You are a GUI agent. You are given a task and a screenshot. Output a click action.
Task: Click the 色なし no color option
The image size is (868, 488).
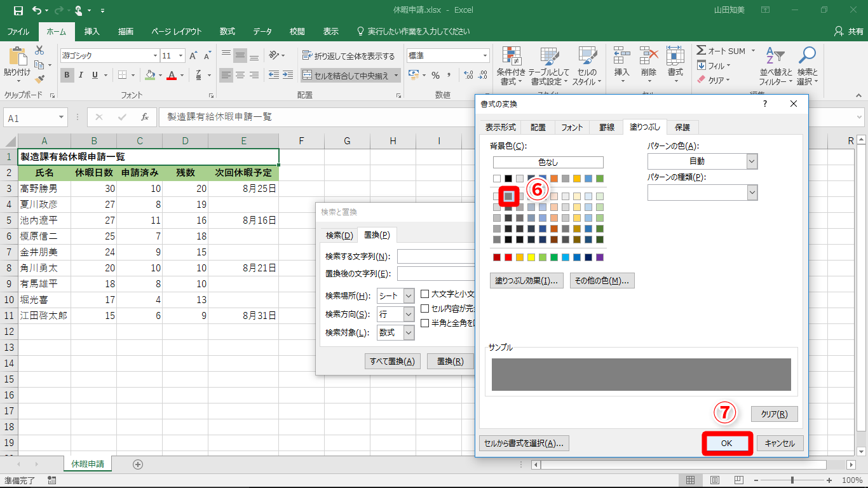(x=548, y=162)
